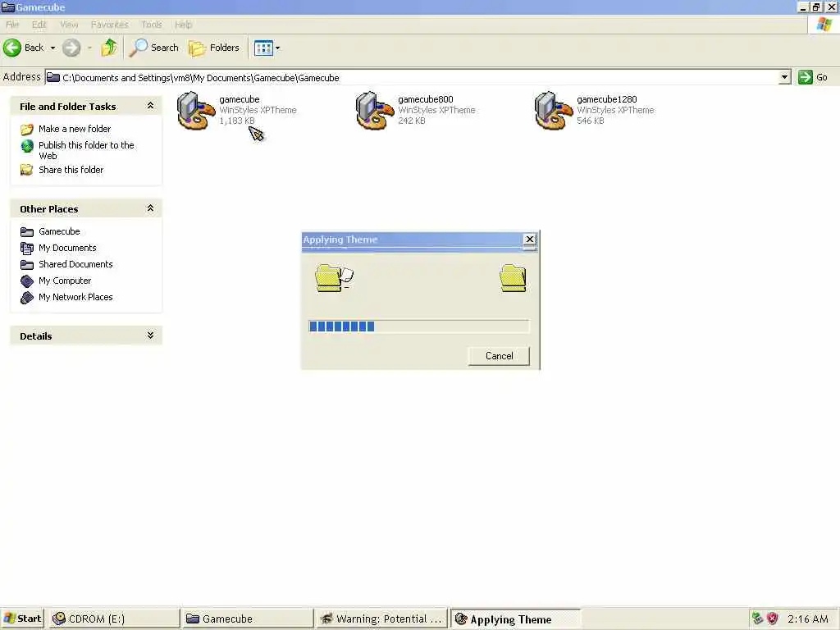Go up one folder level icon

(109, 48)
